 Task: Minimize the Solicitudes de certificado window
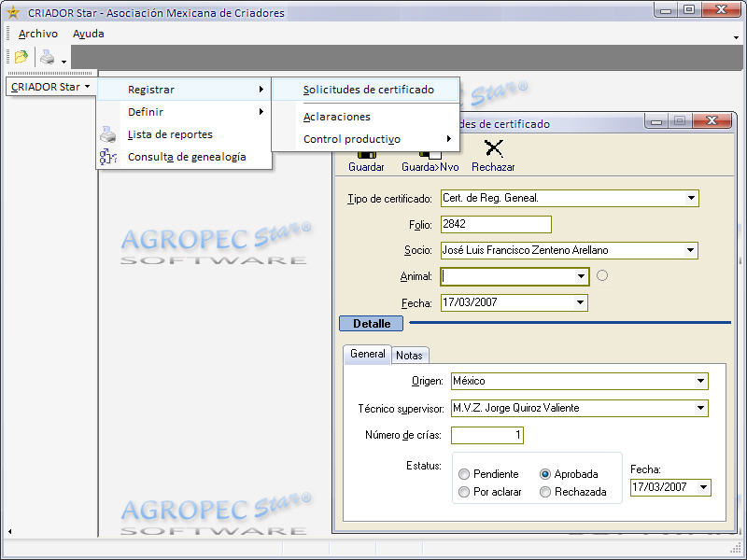click(656, 121)
